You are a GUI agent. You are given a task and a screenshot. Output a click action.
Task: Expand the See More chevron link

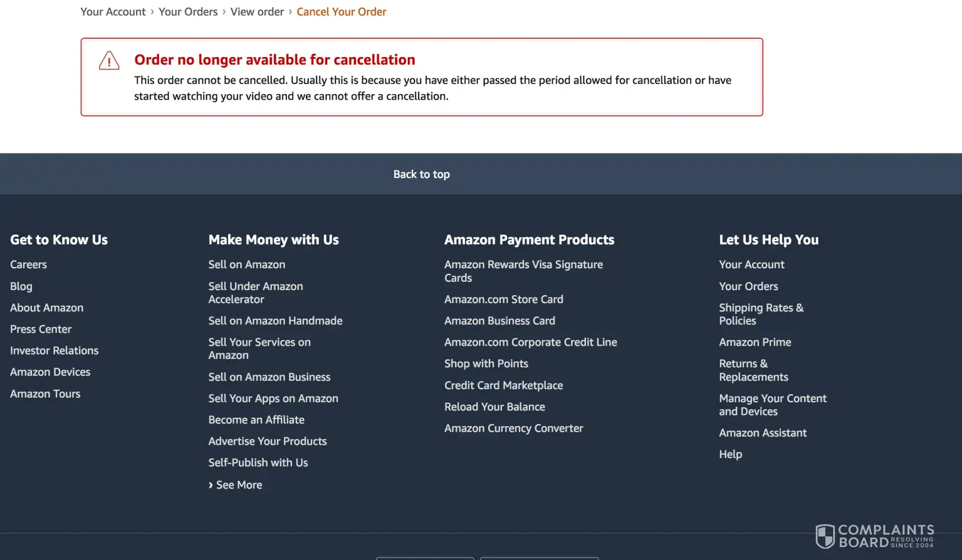click(235, 485)
